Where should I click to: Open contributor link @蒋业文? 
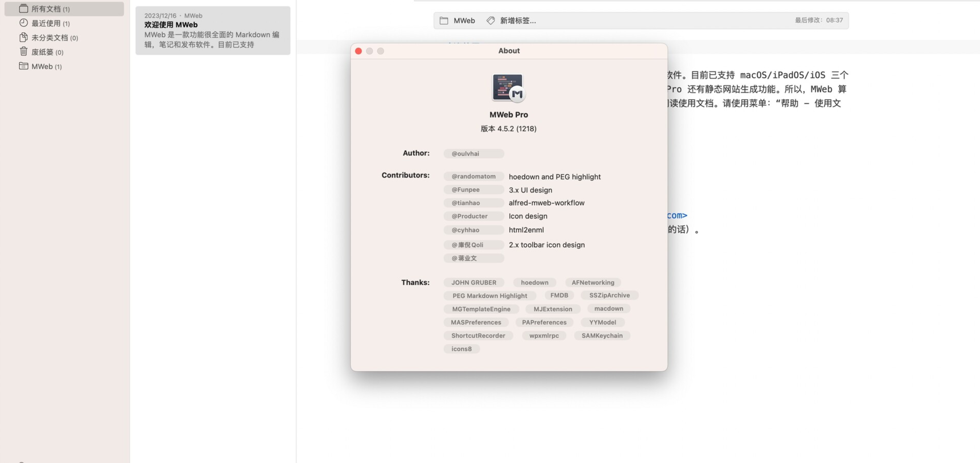coord(474,258)
